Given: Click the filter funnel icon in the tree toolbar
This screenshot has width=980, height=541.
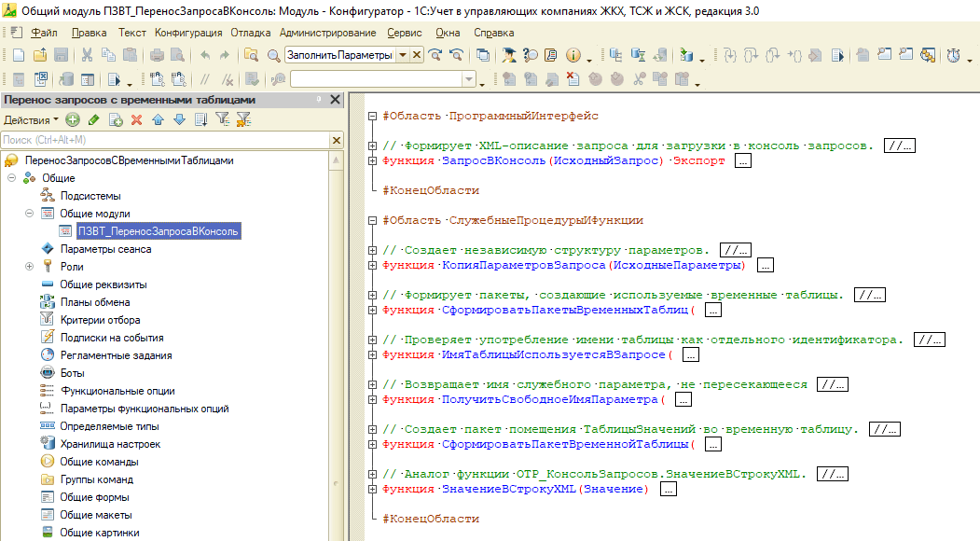Looking at the screenshot, I should tap(223, 118).
